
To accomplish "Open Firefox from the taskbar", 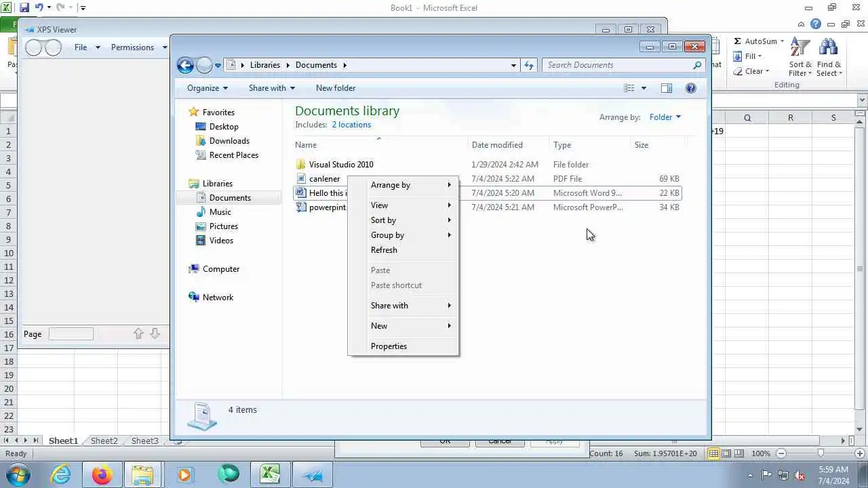I will coord(102,474).
